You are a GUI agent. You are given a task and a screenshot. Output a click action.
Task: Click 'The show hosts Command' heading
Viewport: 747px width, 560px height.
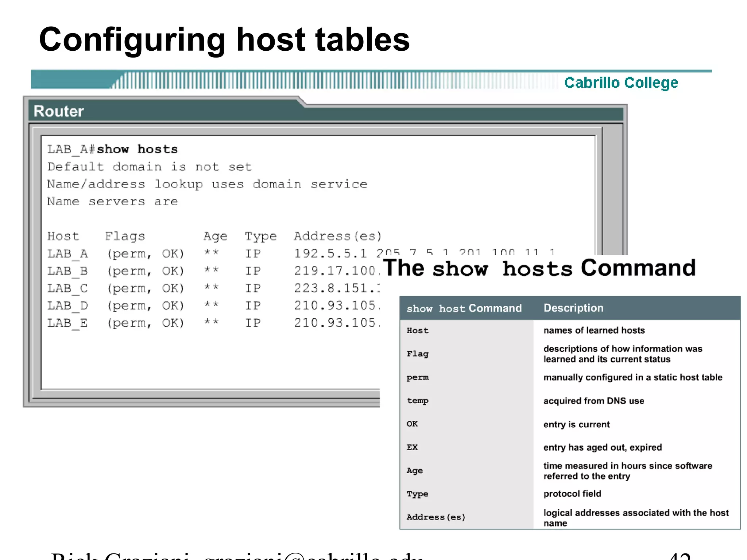pos(539,268)
